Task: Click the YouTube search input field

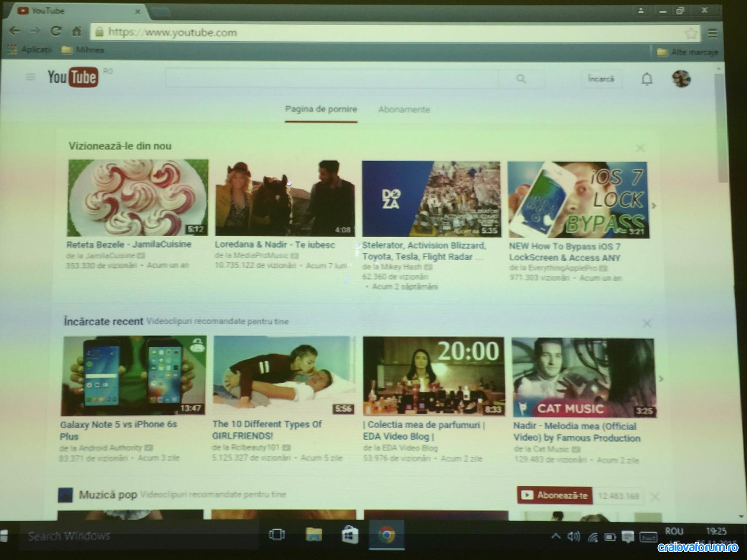Action: (x=332, y=79)
